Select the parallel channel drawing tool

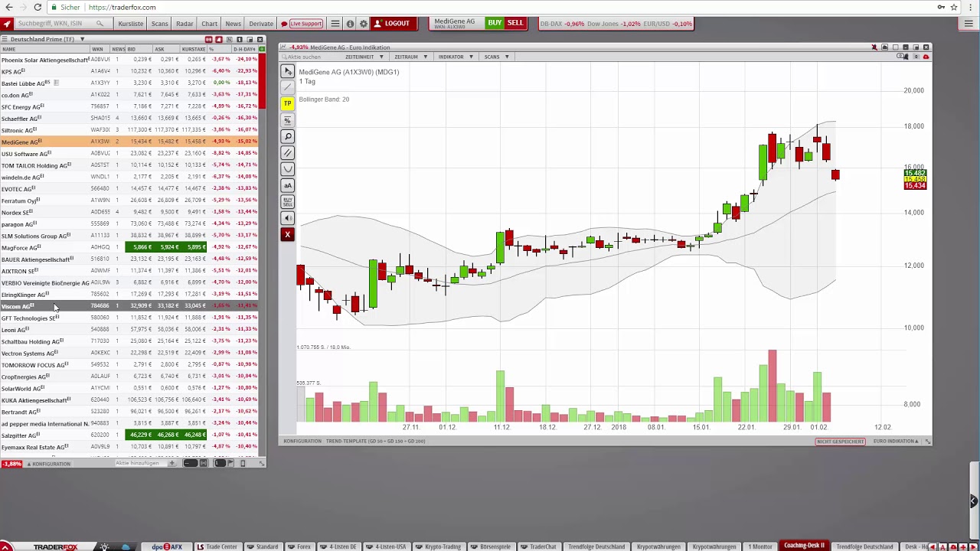pos(288,152)
